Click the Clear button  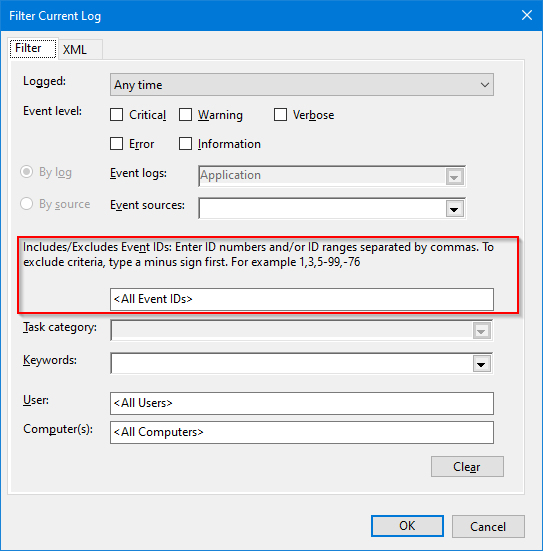[467, 467]
